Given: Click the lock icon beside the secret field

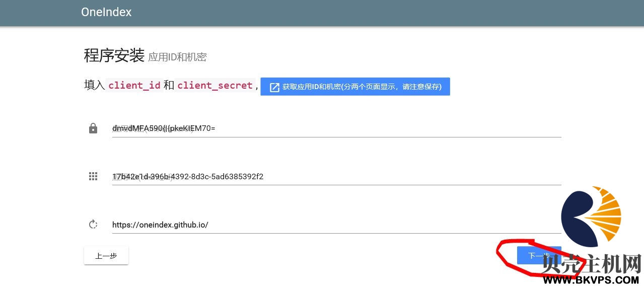Looking at the screenshot, I should [x=93, y=128].
